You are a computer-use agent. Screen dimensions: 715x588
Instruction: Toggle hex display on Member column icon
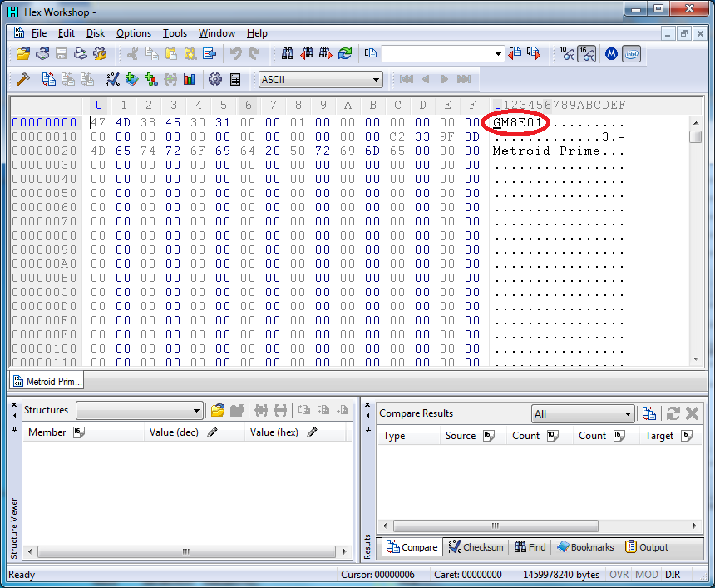pos(79,432)
